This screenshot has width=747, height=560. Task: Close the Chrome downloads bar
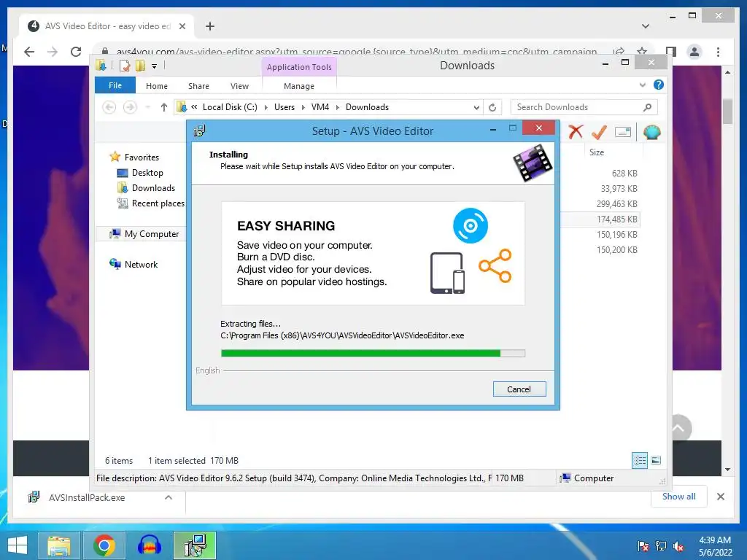coord(720,497)
